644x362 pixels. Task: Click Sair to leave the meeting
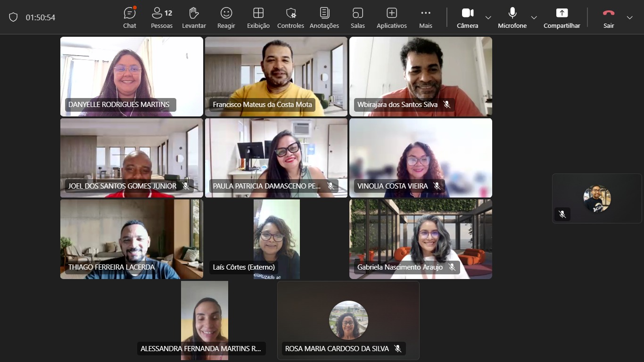pyautogui.click(x=609, y=17)
